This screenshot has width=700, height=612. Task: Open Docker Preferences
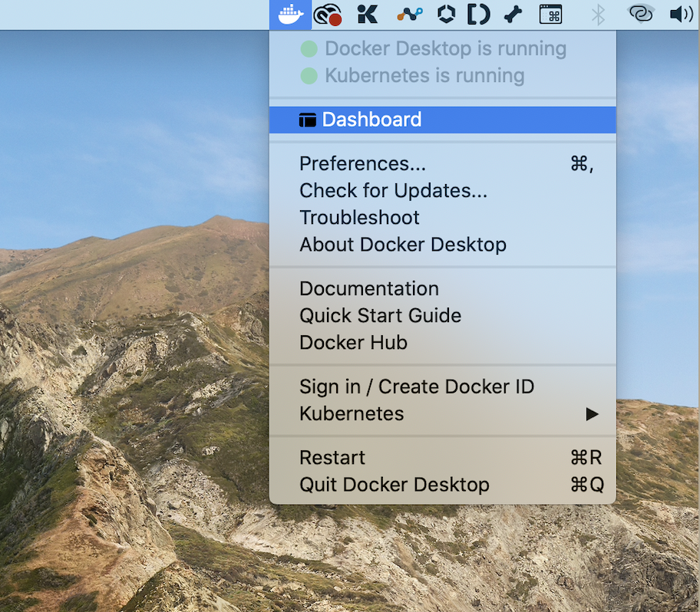pyautogui.click(x=362, y=163)
